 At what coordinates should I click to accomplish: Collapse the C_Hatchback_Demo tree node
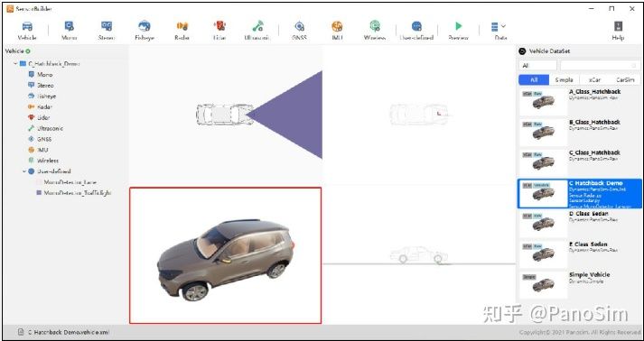click(15, 64)
